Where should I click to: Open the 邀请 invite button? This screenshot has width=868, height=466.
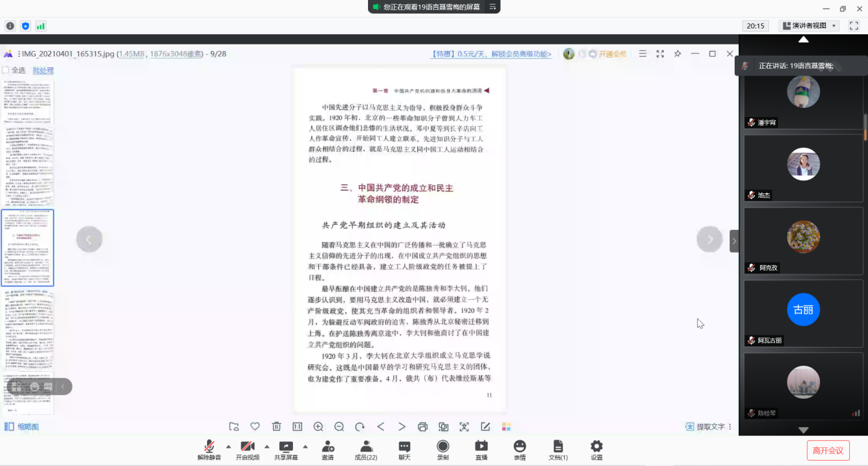(328, 450)
